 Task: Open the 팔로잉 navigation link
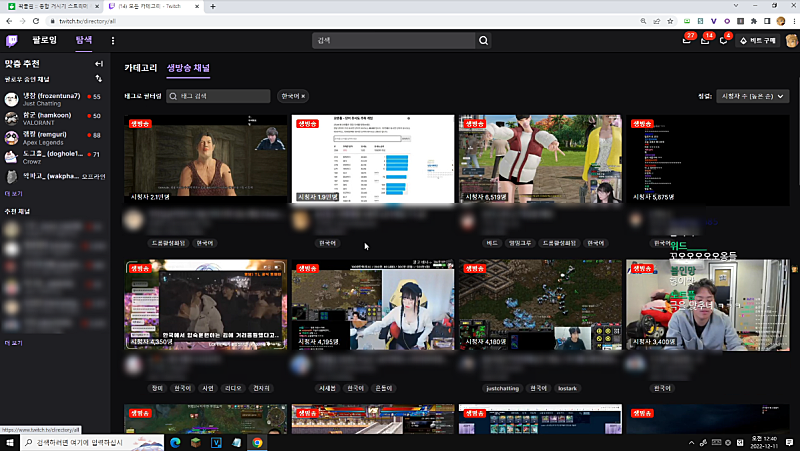coord(46,41)
